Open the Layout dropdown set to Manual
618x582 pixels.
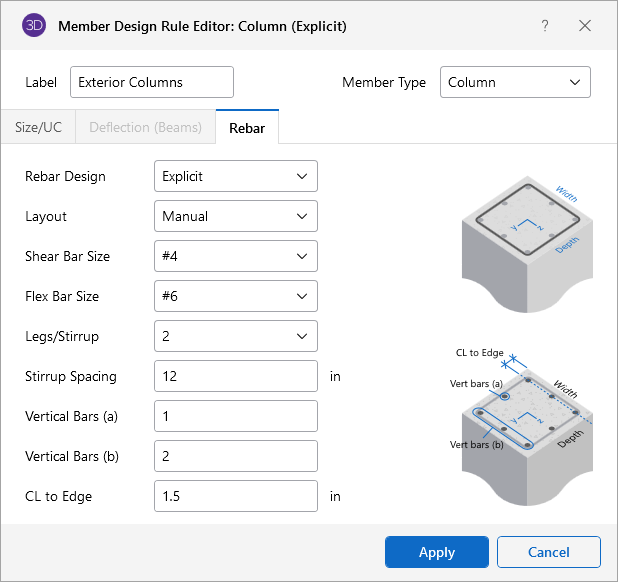[x=236, y=216]
